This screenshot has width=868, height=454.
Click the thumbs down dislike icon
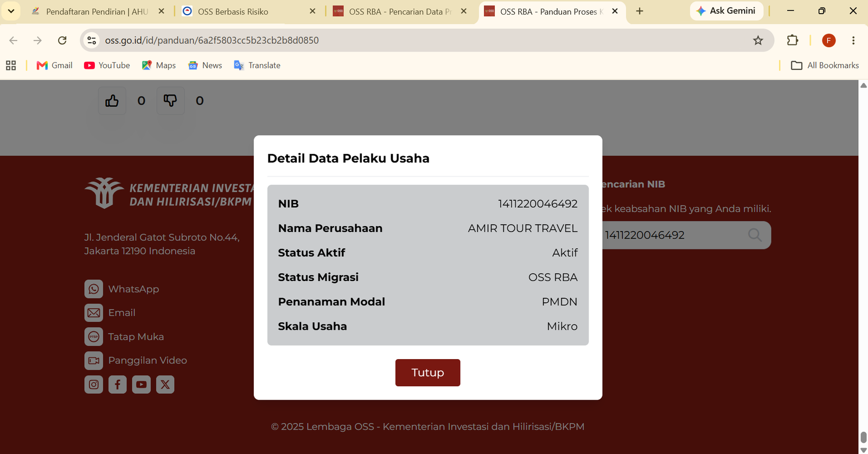click(170, 101)
